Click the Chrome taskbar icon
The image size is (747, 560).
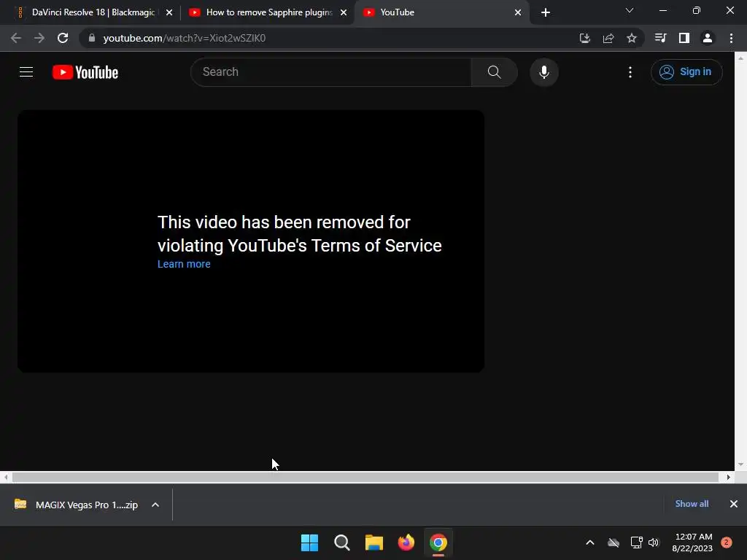pyautogui.click(x=438, y=542)
